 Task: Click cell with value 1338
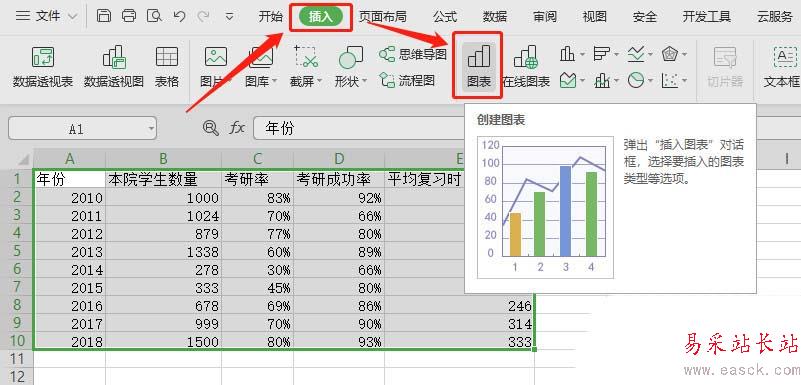(163, 252)
